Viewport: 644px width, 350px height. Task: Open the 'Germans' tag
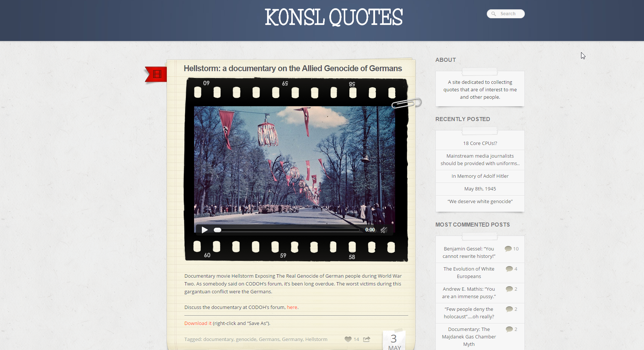pos(269,339)
